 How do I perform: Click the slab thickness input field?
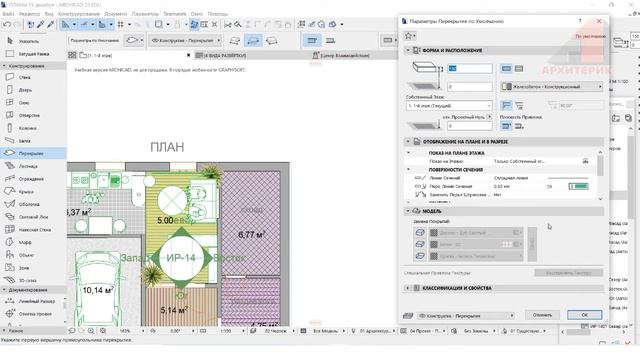(470, 69)
